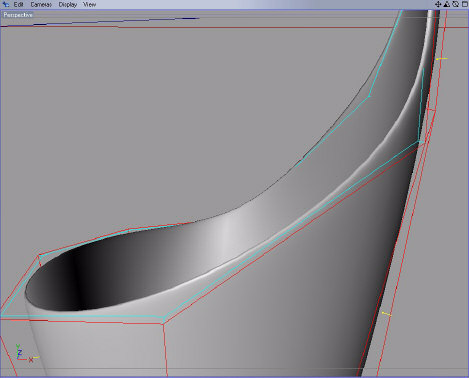Click the XYZ axis indicator
This screenshot has width=469, height=378.
[23, 354]
